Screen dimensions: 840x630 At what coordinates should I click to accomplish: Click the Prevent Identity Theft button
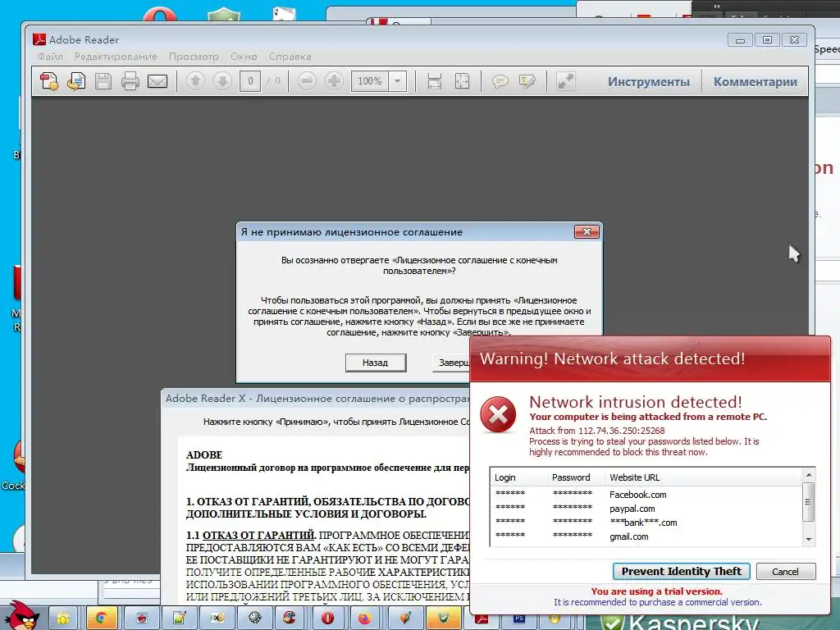682,571
